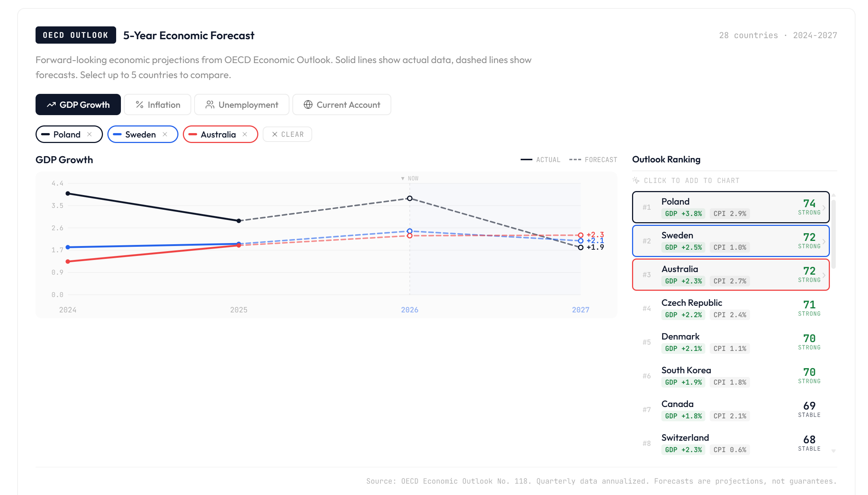Click the Poland ranking row chevron
The image size is (868, 495).
pyautogui.click(x=824, y=208)
